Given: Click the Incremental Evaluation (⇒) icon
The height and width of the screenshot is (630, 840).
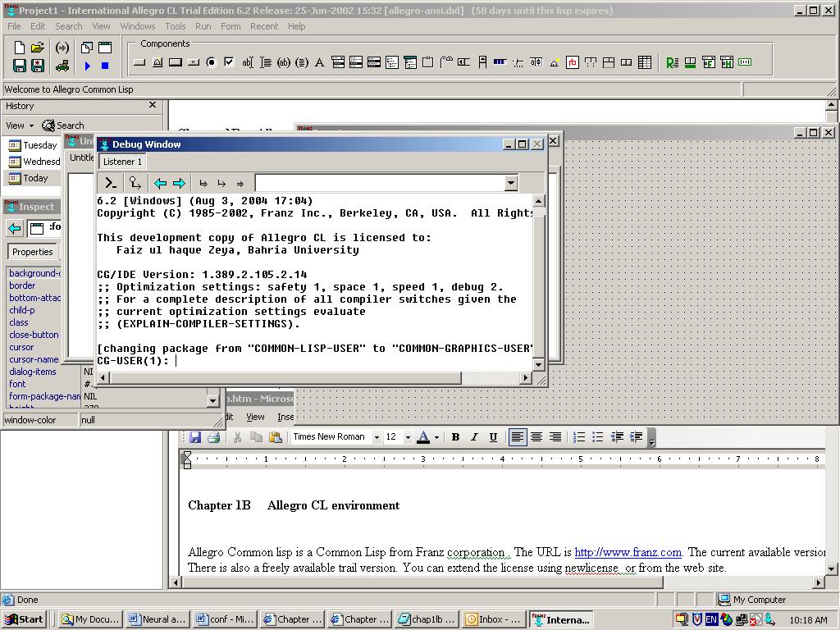Looking at the screenshot, I should [x=62, y=48].
